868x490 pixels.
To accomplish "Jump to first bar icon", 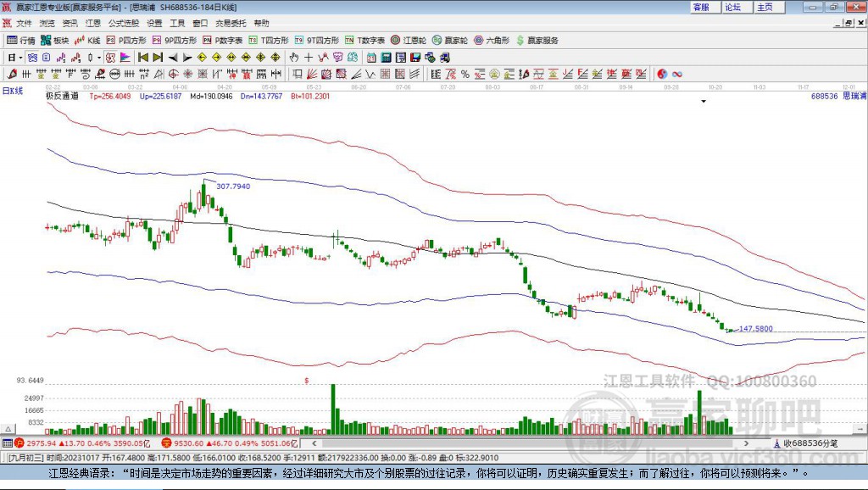I will pos(142,57).
